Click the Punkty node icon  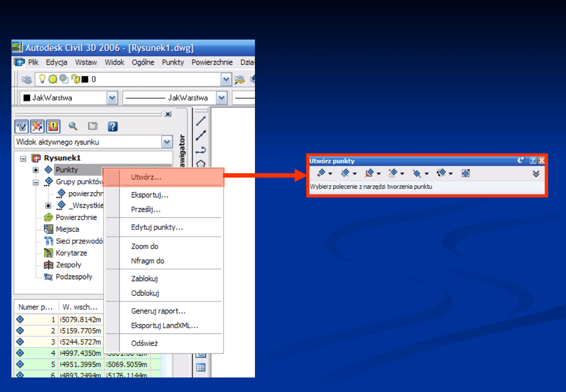[x=48, y=169]
